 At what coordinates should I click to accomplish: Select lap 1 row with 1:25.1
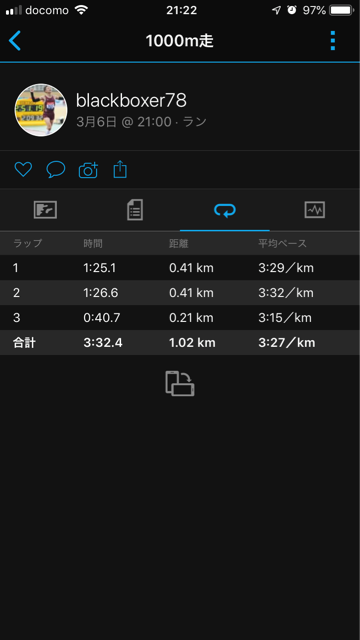(x=180, y=268)
